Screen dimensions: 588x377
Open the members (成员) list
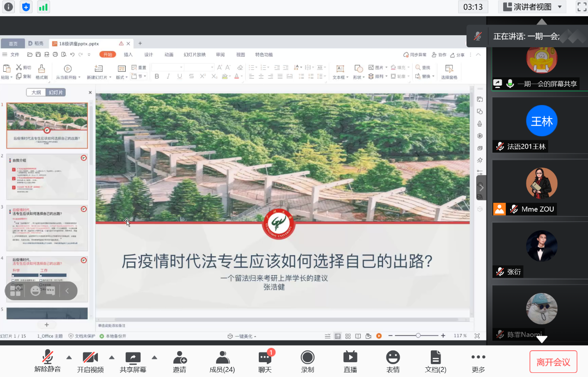[222, 361]
